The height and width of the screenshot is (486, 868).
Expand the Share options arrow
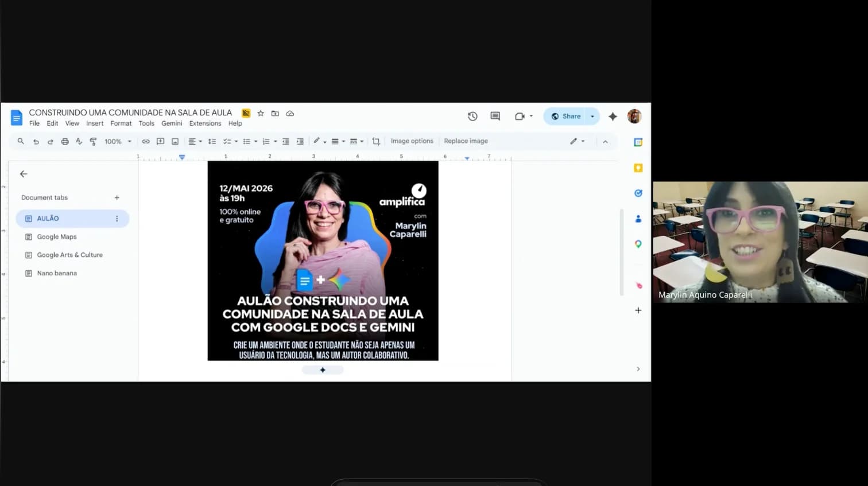[x=592, y=116]
